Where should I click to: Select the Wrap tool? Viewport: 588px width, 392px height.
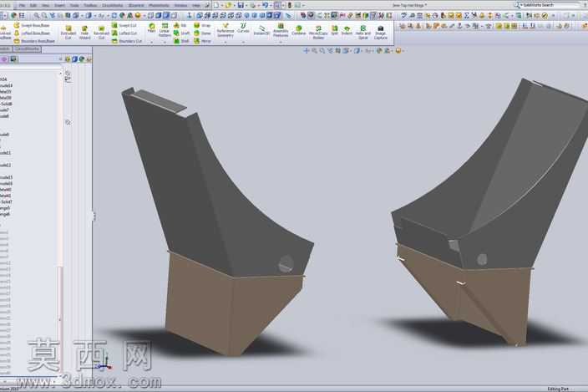pos(202,25)
